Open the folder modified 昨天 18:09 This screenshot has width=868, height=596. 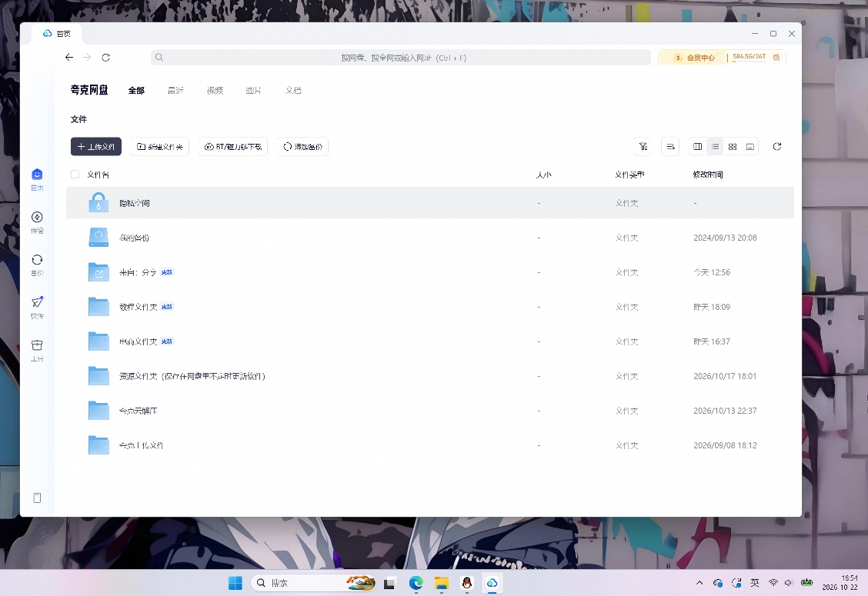pyautogui.click(x=430, y=307)
